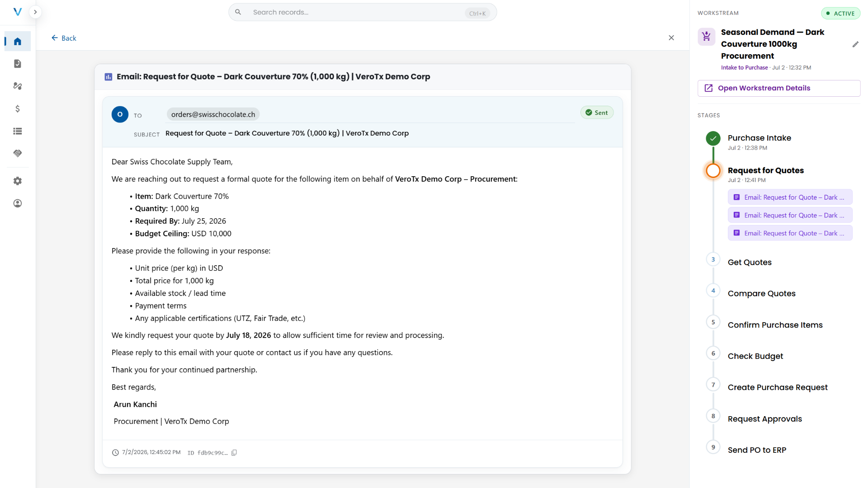Click the Ctrl+K shortcut badge
Screen dimensions: 868x488
[x=477, y=13]
